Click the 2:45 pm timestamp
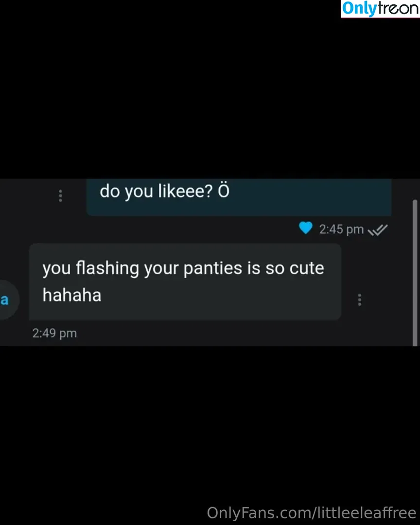The height and width of the screenshot is (525, 420). pyautogui.click(x=341, y=229)
